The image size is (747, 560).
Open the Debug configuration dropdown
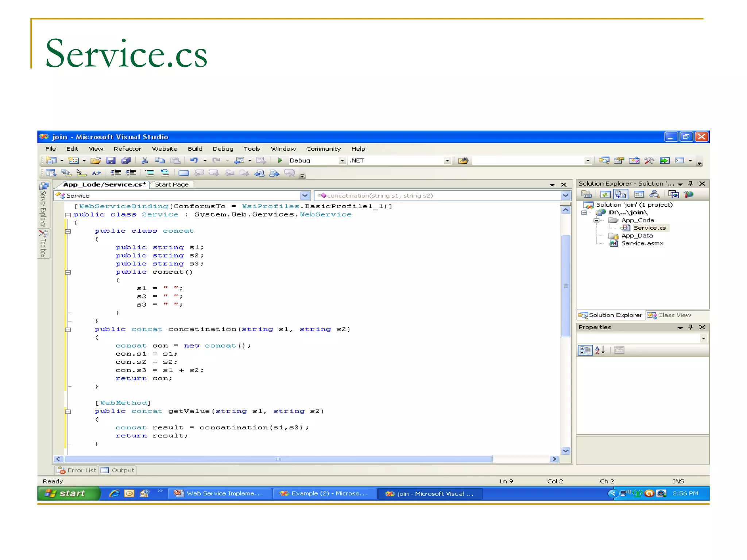click(x=342, y=160)
